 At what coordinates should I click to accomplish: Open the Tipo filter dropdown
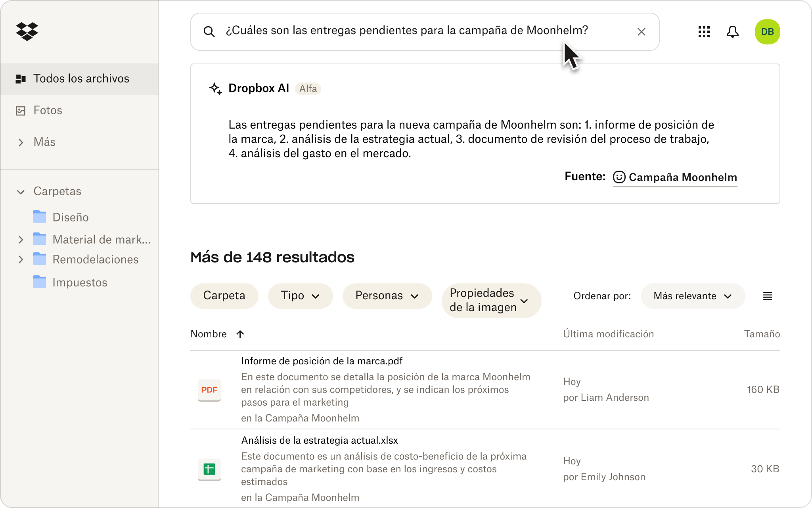click(x=300, y=296)
